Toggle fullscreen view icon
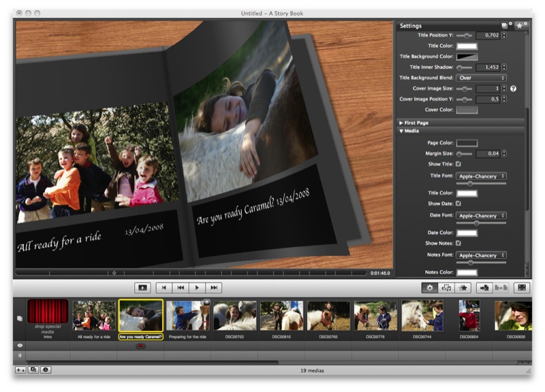 tap(522, 288)
